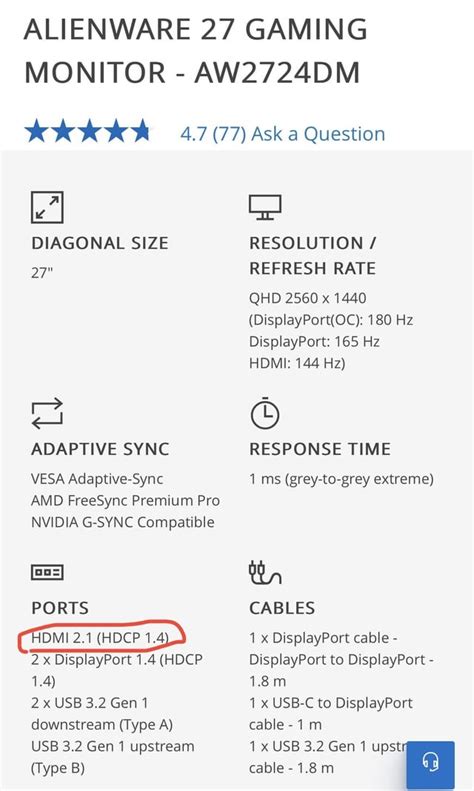Click the five-star rating graphic
The image size is (474, 791).
point(88,131)
